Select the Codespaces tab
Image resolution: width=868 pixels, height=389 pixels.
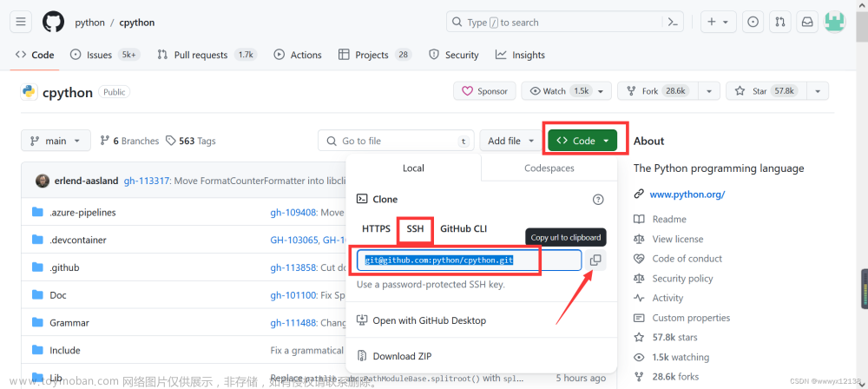click(x=549, y=168)
